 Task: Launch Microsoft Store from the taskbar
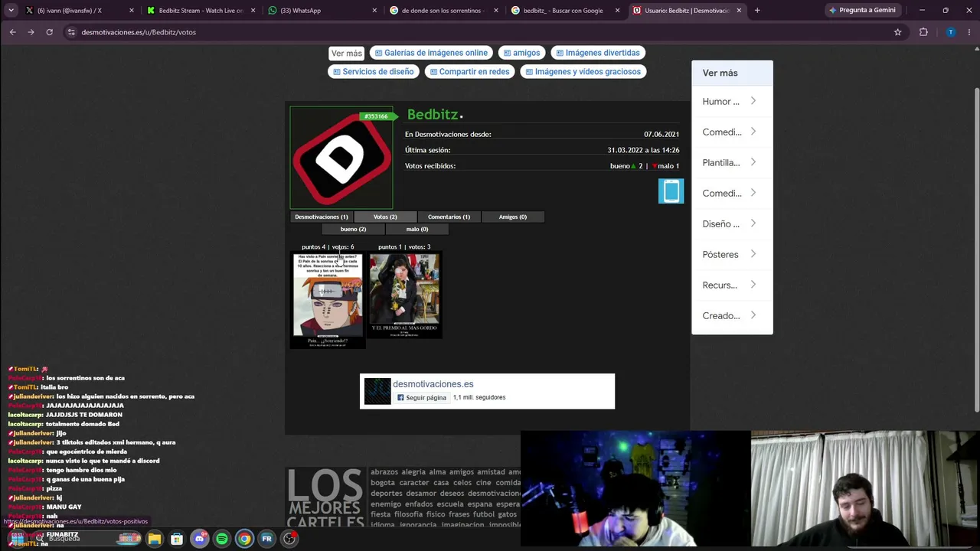click(177, 539)
